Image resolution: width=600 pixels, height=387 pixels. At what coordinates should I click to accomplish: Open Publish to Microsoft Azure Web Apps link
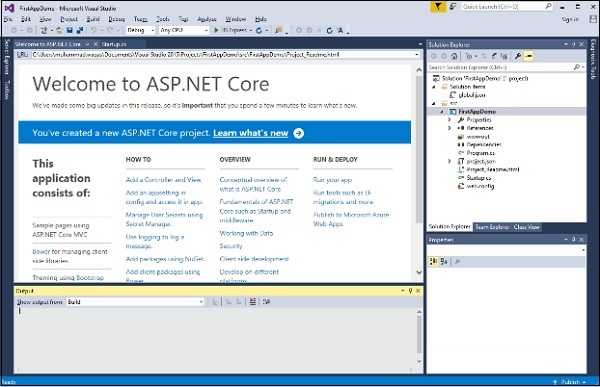click(x=351, y=219)
